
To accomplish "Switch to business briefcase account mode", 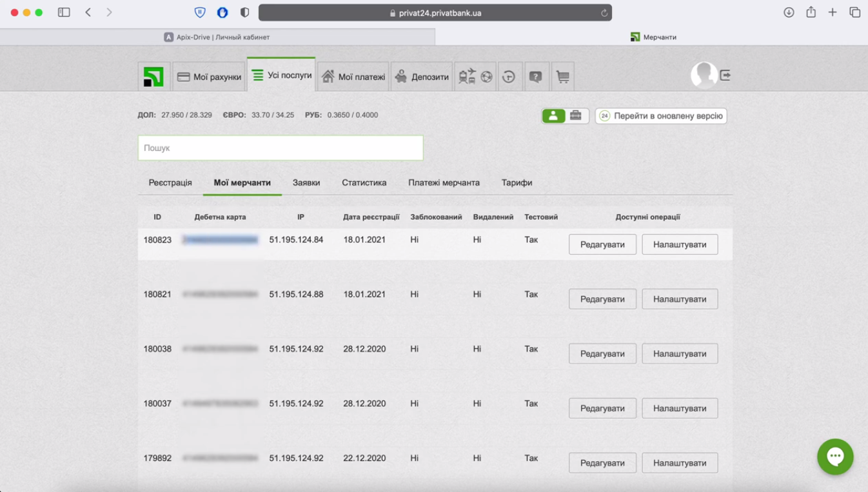I will pos(576,115).
